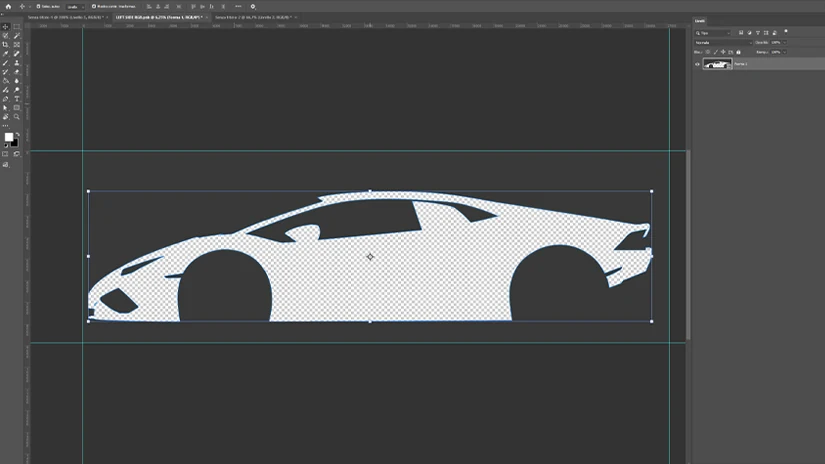Select the Path Selection arrow tool
Screen dimensions: 825x464
pyautogui.click(x=6, y=107)
